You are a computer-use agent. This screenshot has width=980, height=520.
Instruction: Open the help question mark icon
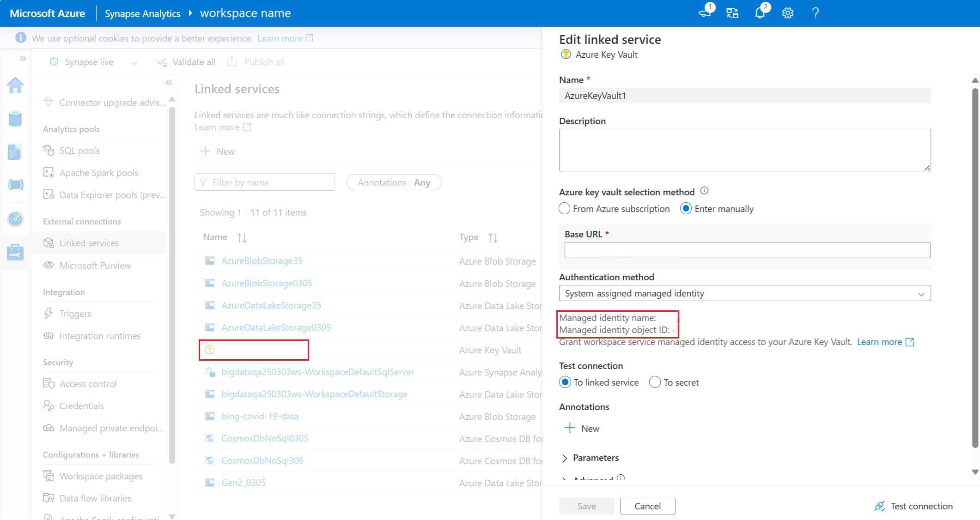pyautogui.click(x=815, y=12)
